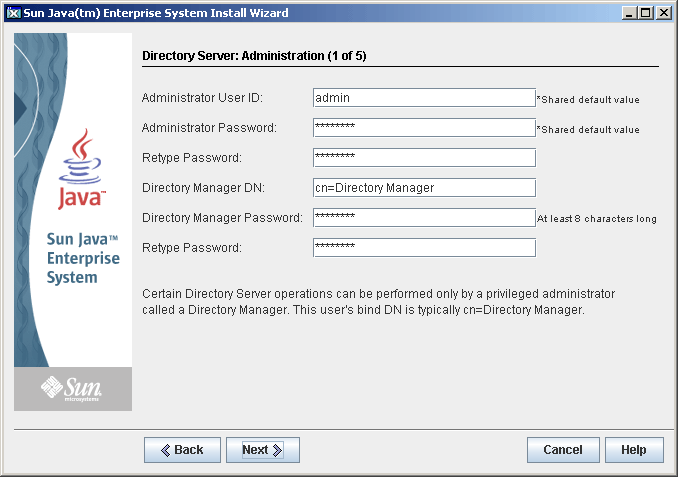Image resolution: width=678 pixels, height=477 pixels.
Task: Click the Directory Manager Password field
Action: [x=424, y=218]
